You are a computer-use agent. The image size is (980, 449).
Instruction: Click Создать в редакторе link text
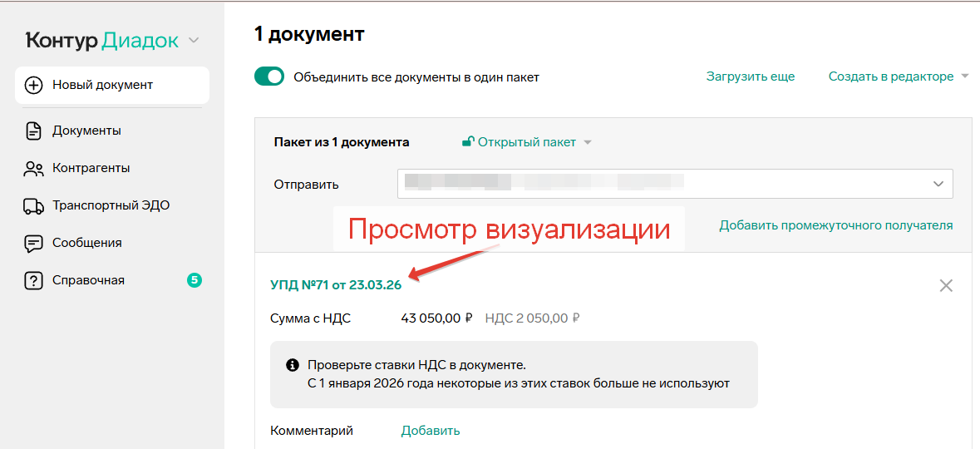click(x=891, y=77)
